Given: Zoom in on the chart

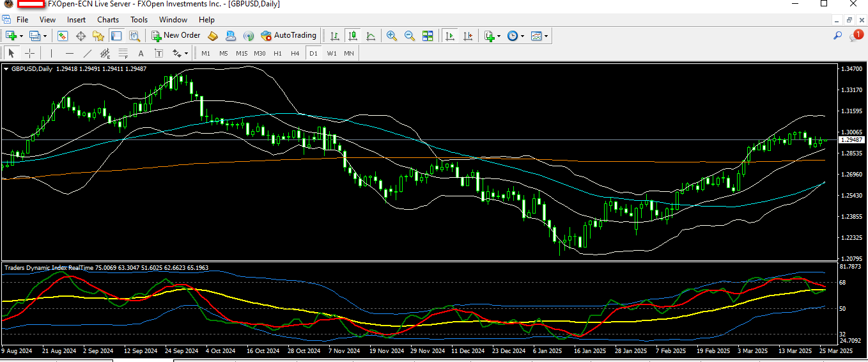Looking at the screenshot, I should tap(392, 36).
